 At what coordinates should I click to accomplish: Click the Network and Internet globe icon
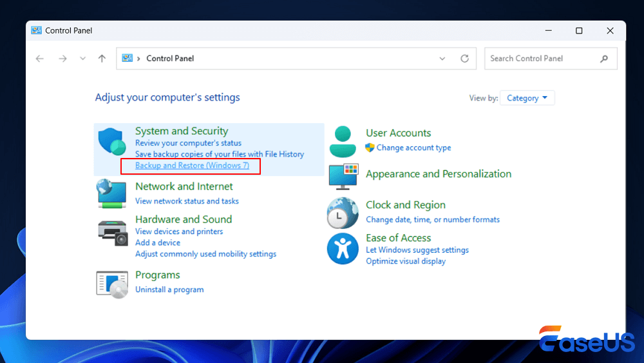click(x=111, y=193)
